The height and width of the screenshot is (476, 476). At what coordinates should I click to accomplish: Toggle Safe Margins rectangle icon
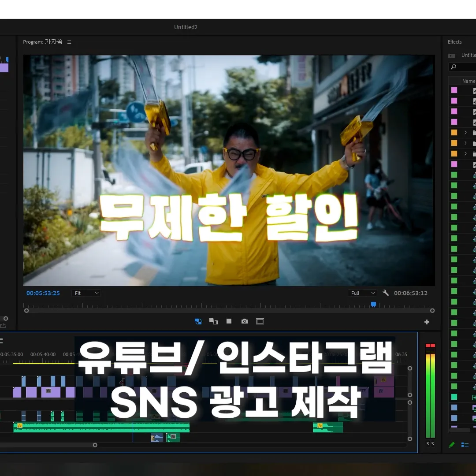click(260, 321)
